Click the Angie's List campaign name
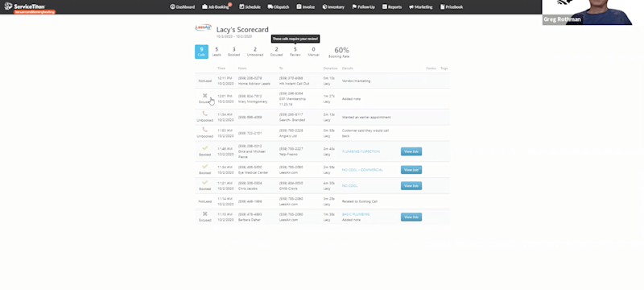Screen dimensions: 644x290 pyautogui.click(x=288, y=136)
